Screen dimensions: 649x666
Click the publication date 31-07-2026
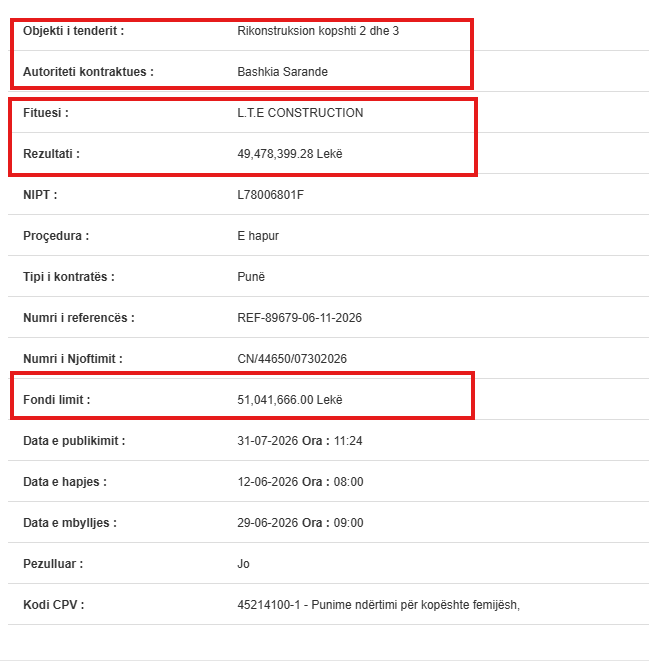(268, 441)
